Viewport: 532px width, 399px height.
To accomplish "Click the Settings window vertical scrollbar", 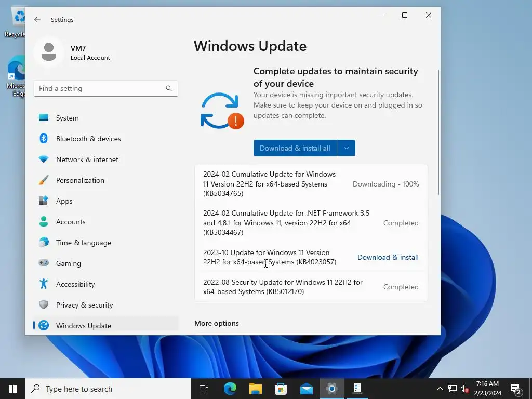I will tap(438, 132).
